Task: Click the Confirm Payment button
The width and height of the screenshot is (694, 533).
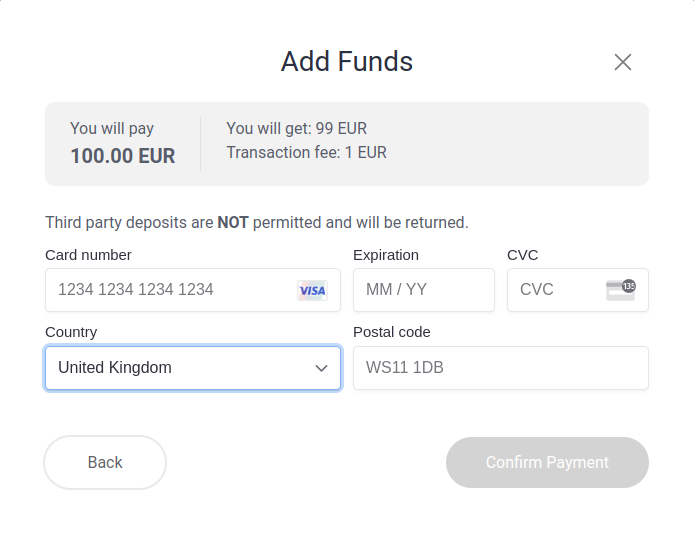Action: [547, 463]
